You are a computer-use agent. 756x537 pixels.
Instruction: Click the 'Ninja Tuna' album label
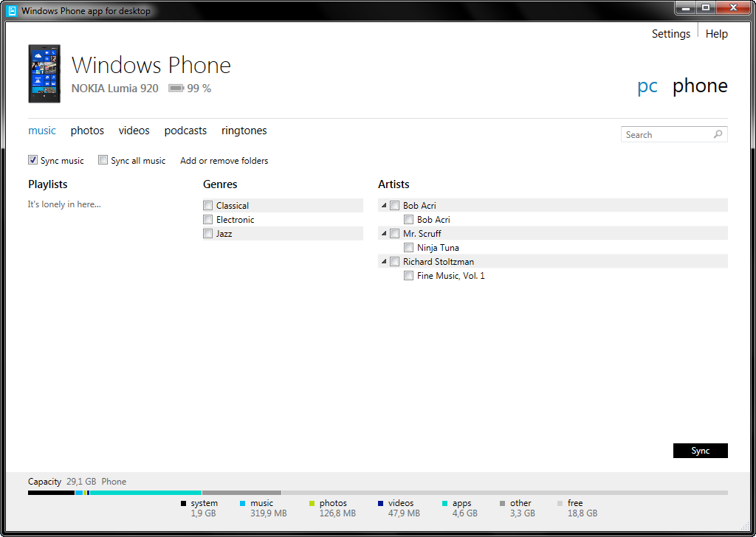[x=438, y=248]
